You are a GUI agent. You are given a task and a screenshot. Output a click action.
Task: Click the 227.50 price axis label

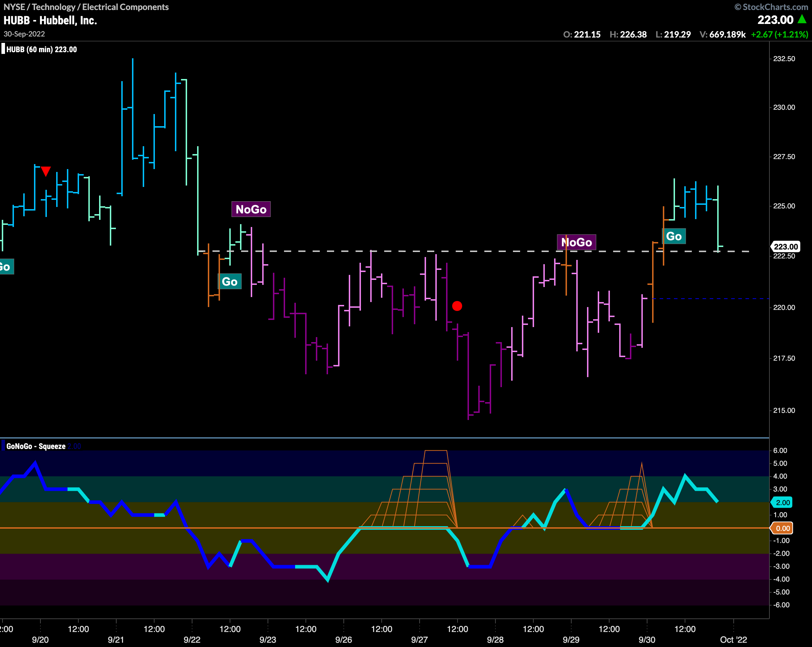click(x=784, y=157)
